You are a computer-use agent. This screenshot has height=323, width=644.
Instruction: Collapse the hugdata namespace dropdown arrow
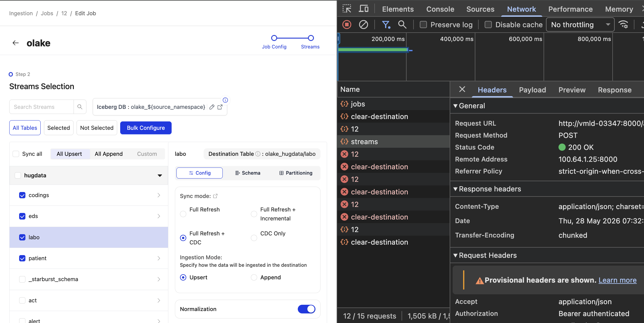(x=160, y=176)
